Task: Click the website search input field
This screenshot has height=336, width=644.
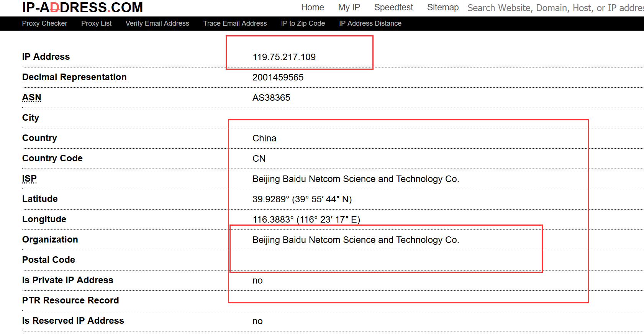Action: (x=555, y=8)
